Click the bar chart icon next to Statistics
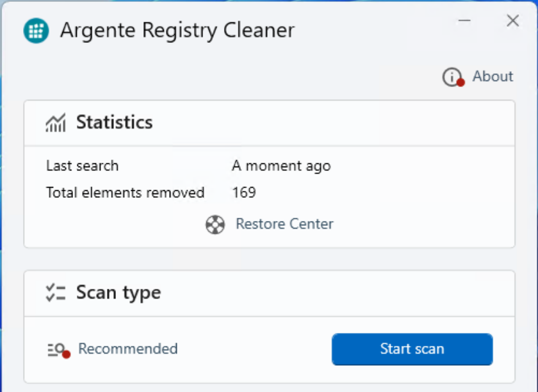The image size is (538, 392). click(x=56, y=122)
